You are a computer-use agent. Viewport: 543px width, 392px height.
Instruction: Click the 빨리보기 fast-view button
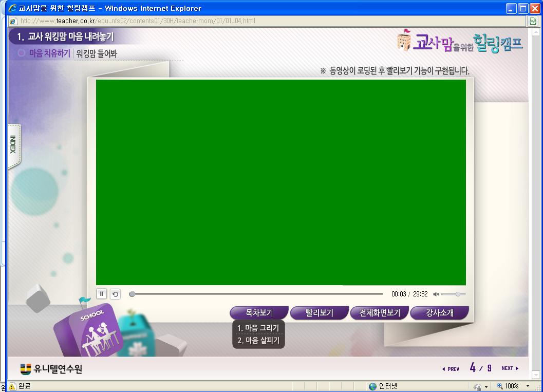pos(319,313)
